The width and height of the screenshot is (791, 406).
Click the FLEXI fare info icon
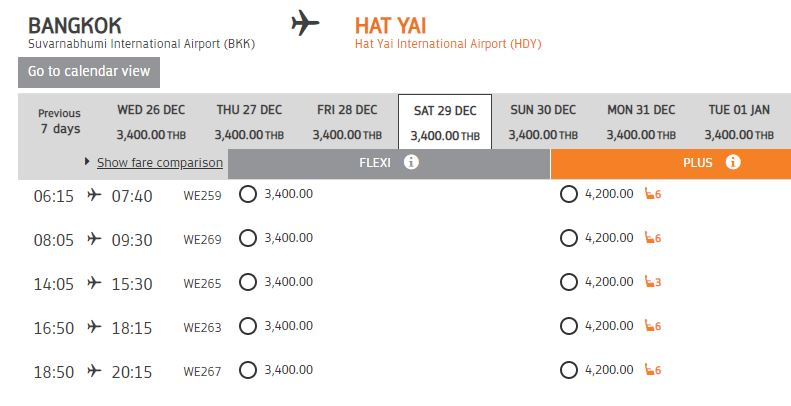point(411,163)
